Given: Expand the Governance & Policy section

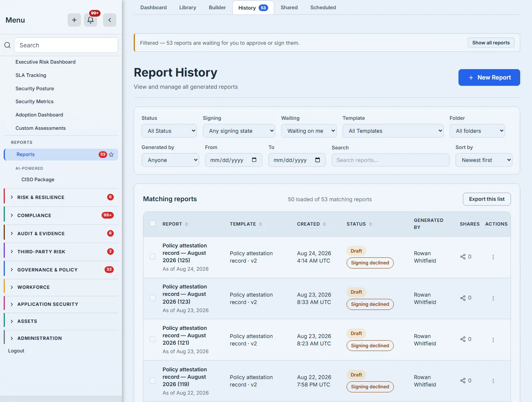Looking at the screenshot, I should pos(61,270).
